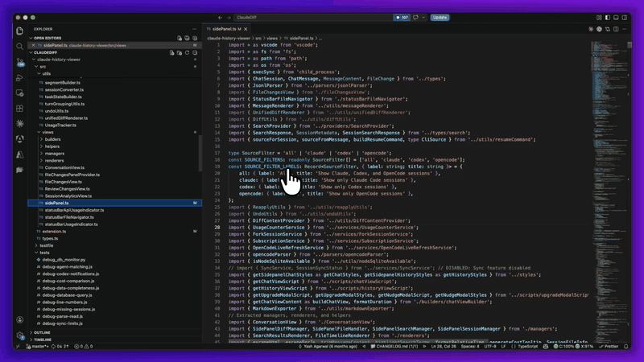644x362 pixels.
Task: Click the ClaudeDiff command center search box
Action: pyautogui.click(x=313, y=17)
